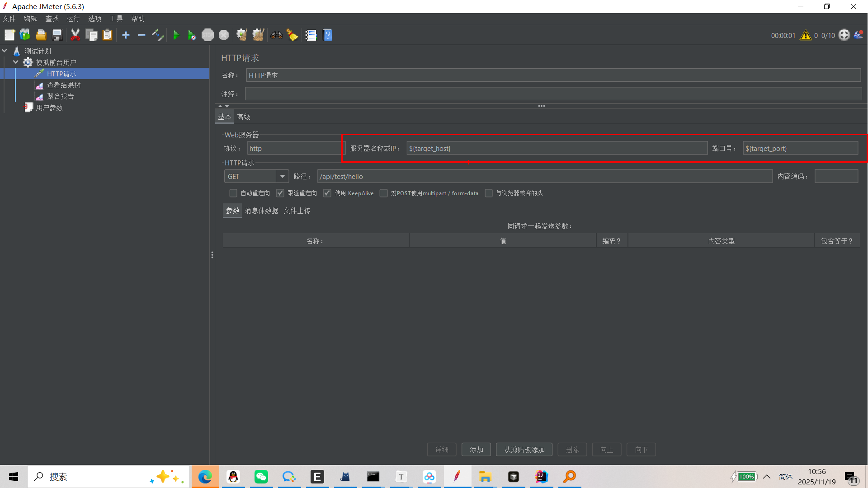Click the Save test plan floppy icon
Image resolution: width=868 pixels, height=488 pixels.
click(57, 35)
